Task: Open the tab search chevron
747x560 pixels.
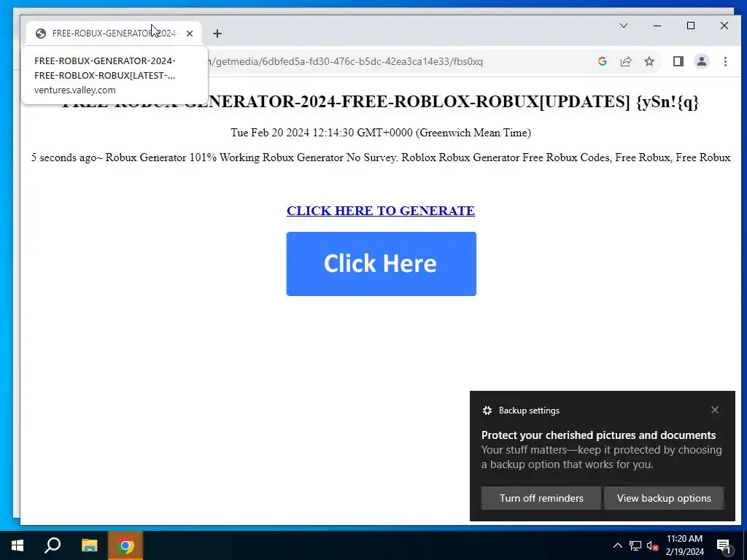Action: 623,26
